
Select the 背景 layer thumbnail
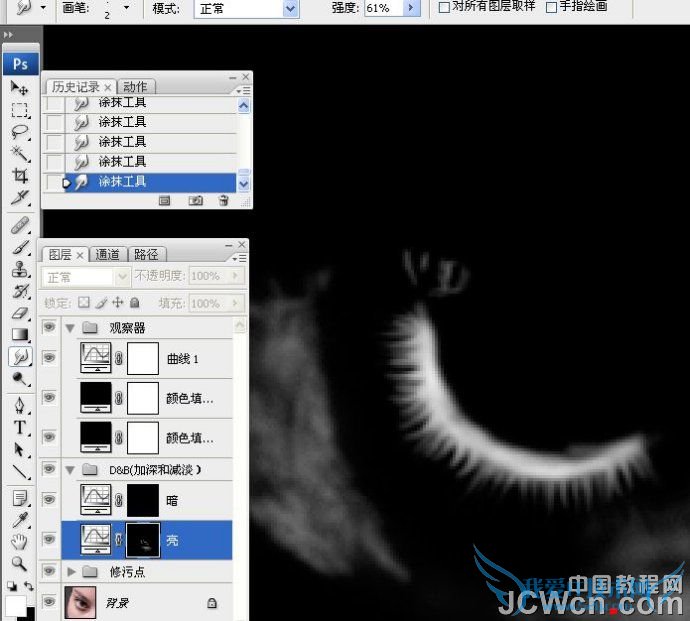pyautogui.click(x=80, y=602)
